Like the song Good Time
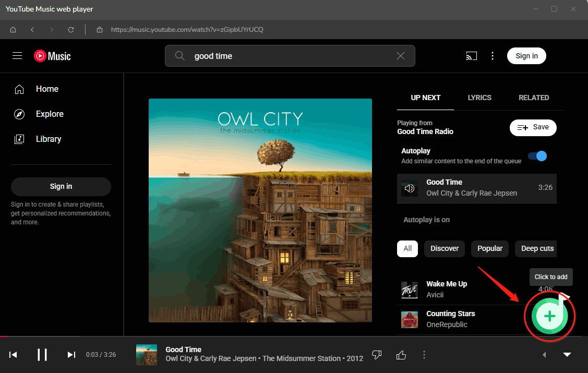Viewport: 588px width, 373px height. click(401, 355)
